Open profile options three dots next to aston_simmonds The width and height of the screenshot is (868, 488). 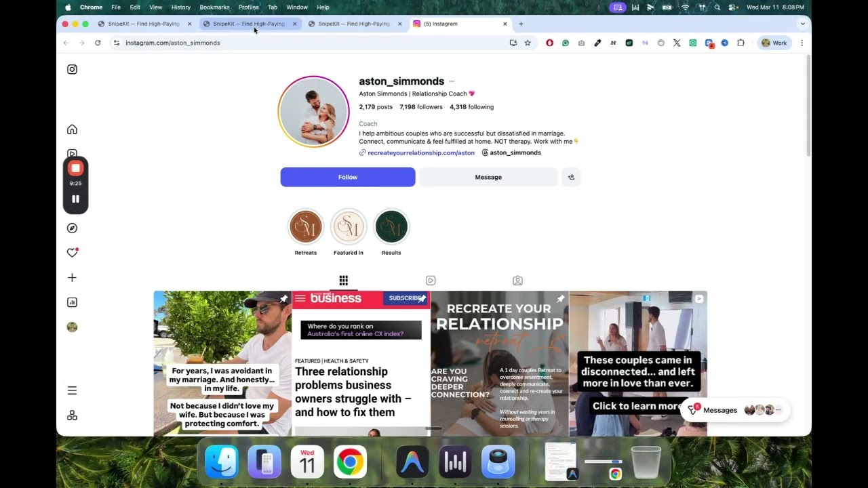click(x=452, y=81)
